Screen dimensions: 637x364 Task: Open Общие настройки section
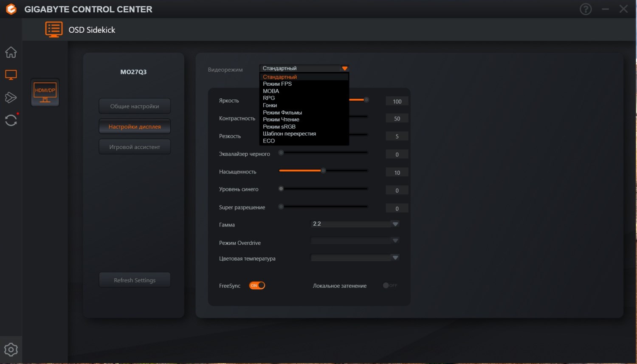pos(135,106)
